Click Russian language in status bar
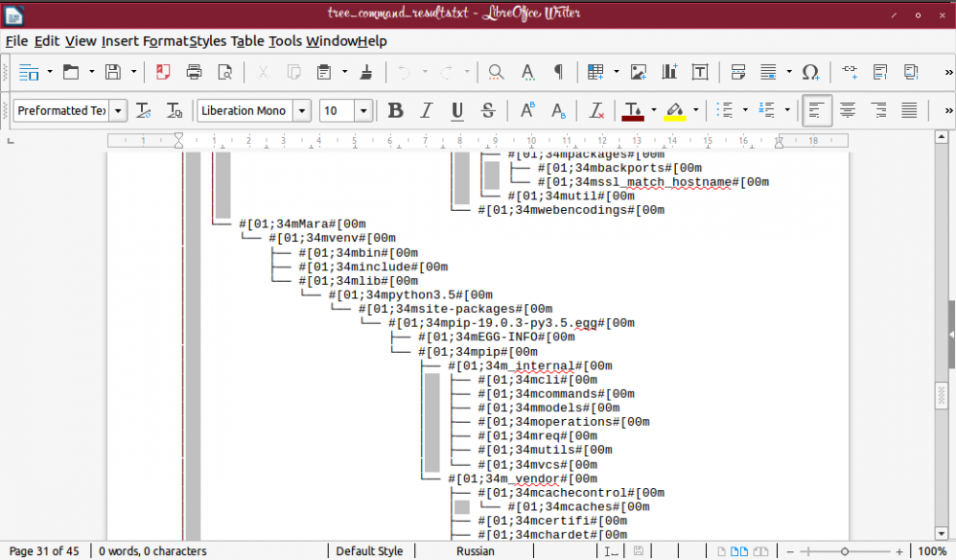The width and height of the screenshot is (956, 560). 476,551
